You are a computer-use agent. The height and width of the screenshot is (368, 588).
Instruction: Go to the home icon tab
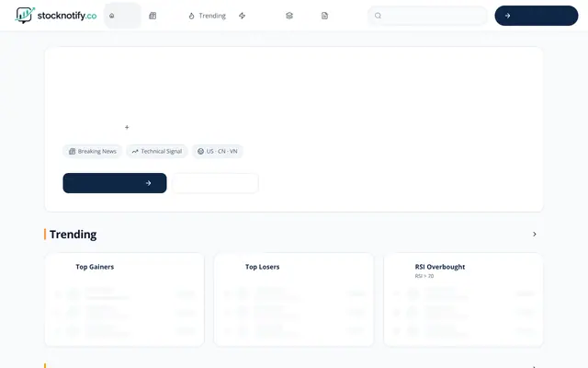[x=122, y=16]
